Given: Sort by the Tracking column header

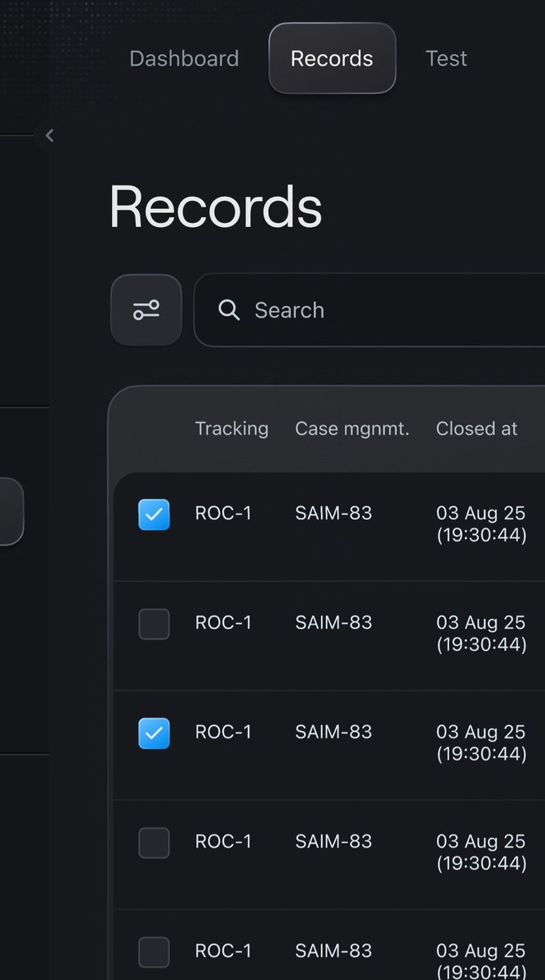Looking at the screenshot, I should click(x=231, y=429).
